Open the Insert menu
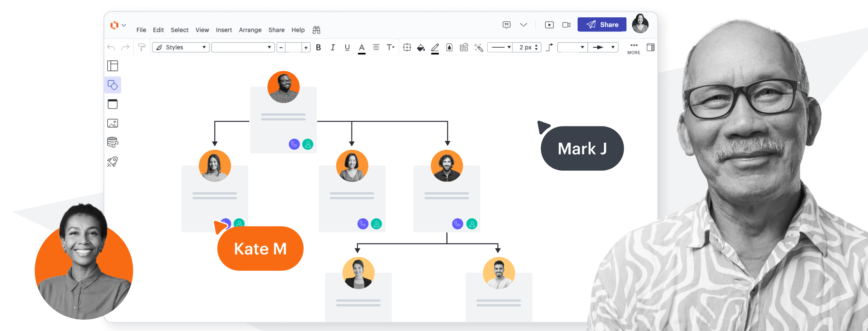The height and width of the screenshot is (331, 868). (x=224, y=30)
